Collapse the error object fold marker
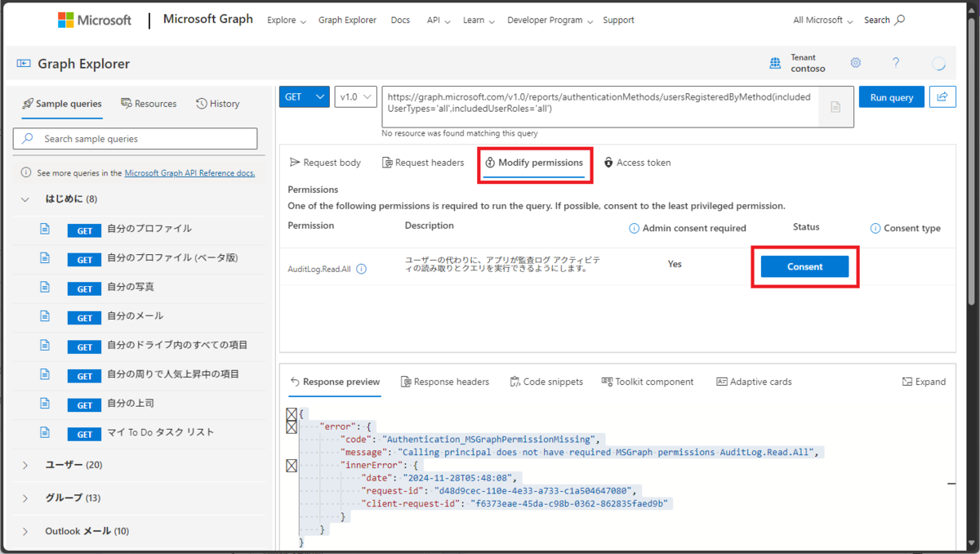The image size is (980, 554). point(292,427)
